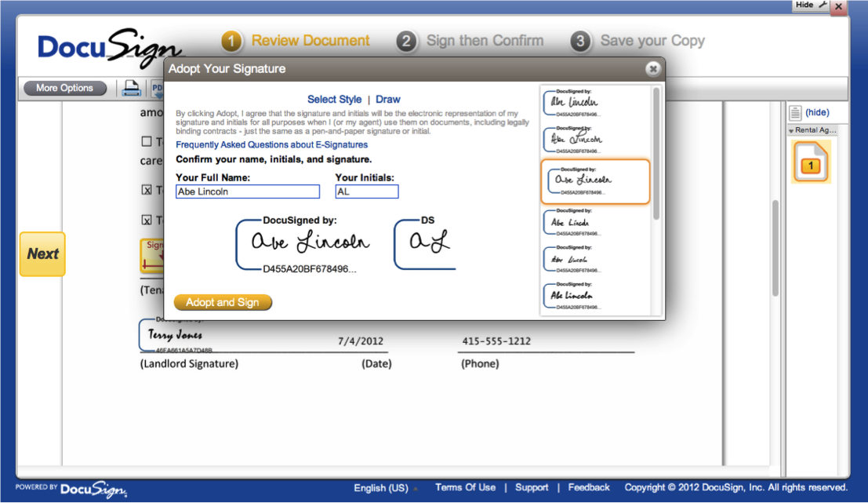Select the highlighted third signature style
The height and width of the screenshot is (503, 868).
pos(595,182)
